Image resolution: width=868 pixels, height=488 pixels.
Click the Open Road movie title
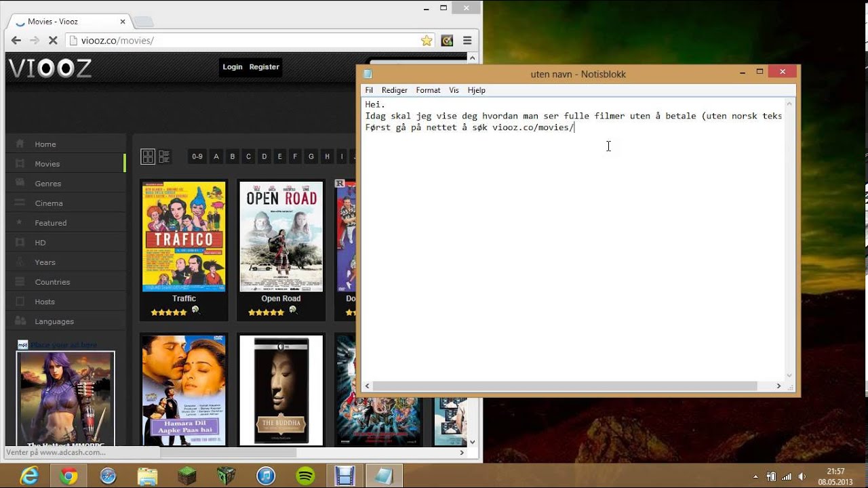click(281, 299)
